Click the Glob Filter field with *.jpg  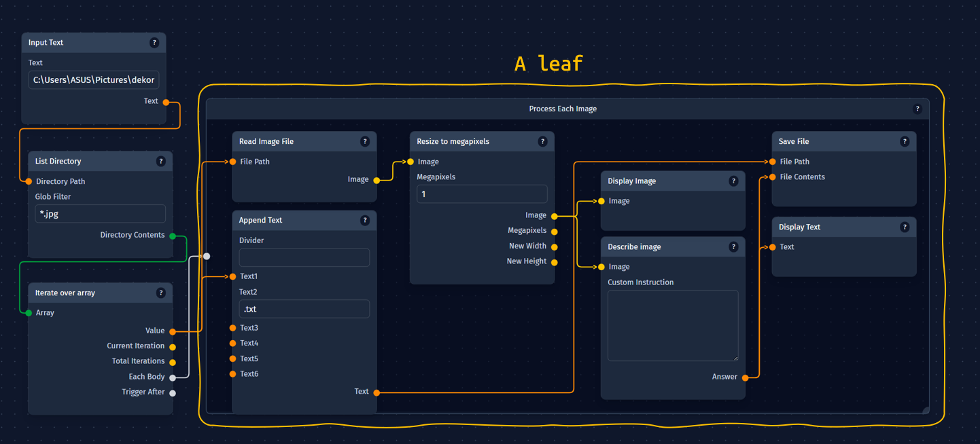[x=100, y=214]
